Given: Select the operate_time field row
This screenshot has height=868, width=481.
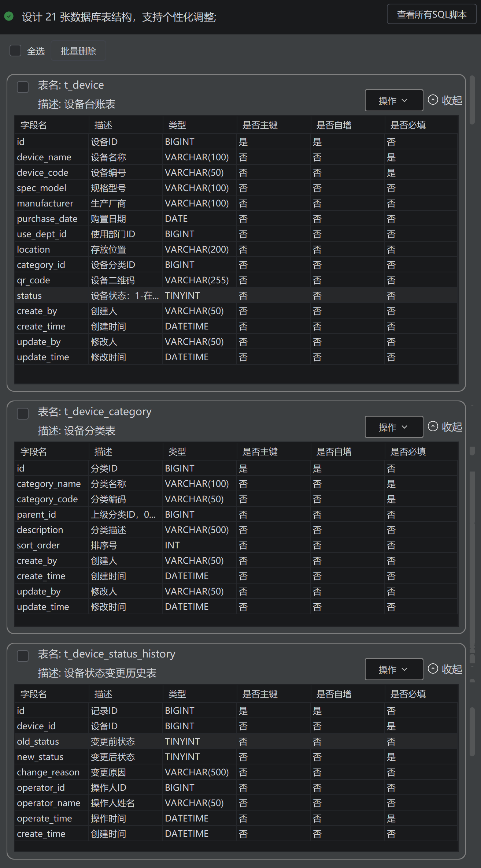Looking at the screenshot, I should click(236, 818).
